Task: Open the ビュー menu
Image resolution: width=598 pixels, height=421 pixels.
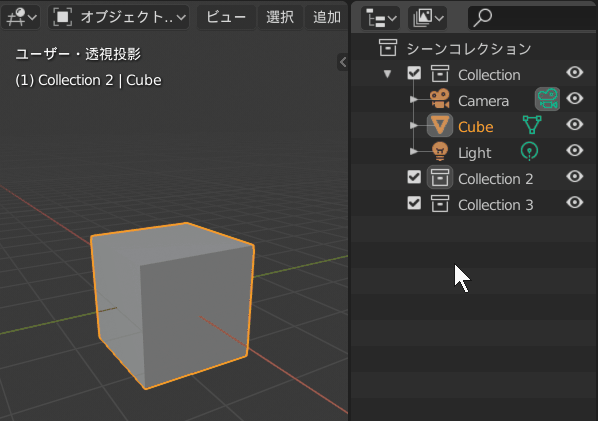Action: pos(226,17)
